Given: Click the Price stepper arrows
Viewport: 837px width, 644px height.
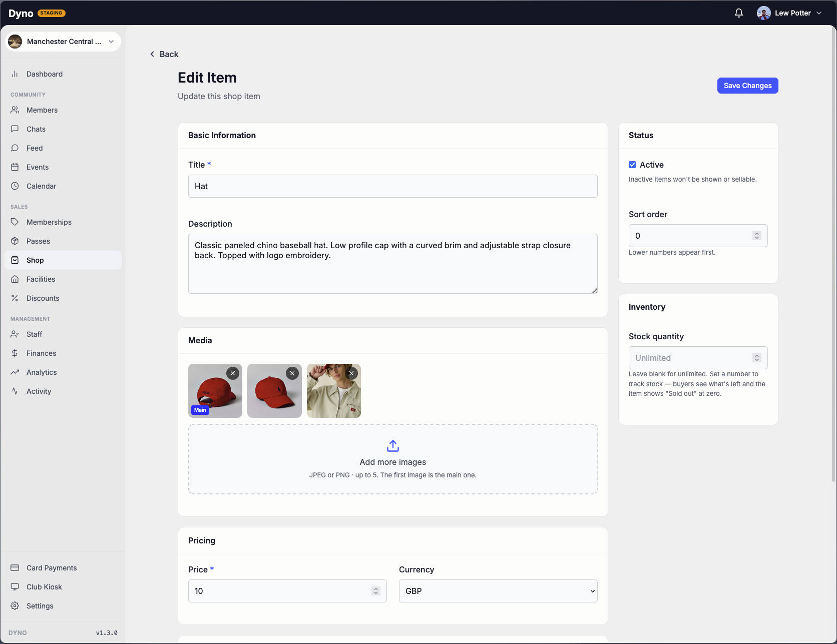Looking at the screenshot, I should coord(376,591).
